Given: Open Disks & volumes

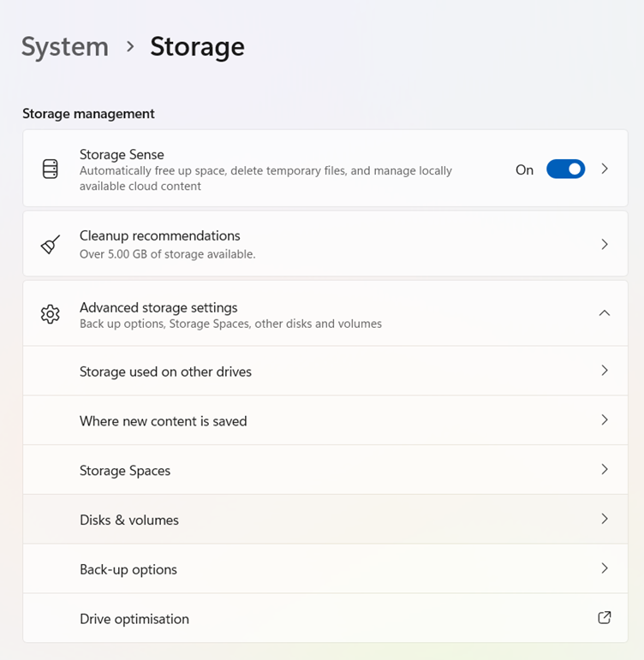Looking at the screenshot, I should click(325, 519).
